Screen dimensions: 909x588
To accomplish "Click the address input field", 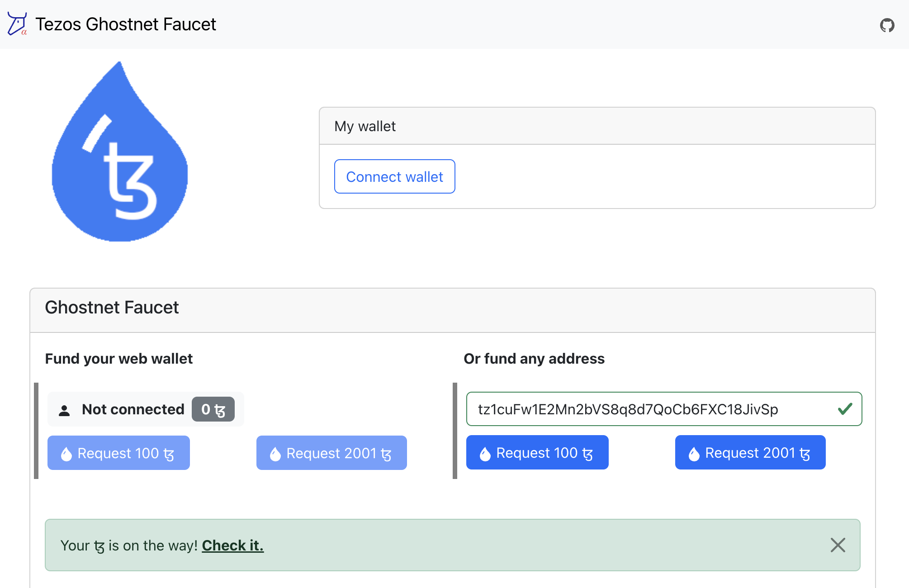I will coord(663,408).
